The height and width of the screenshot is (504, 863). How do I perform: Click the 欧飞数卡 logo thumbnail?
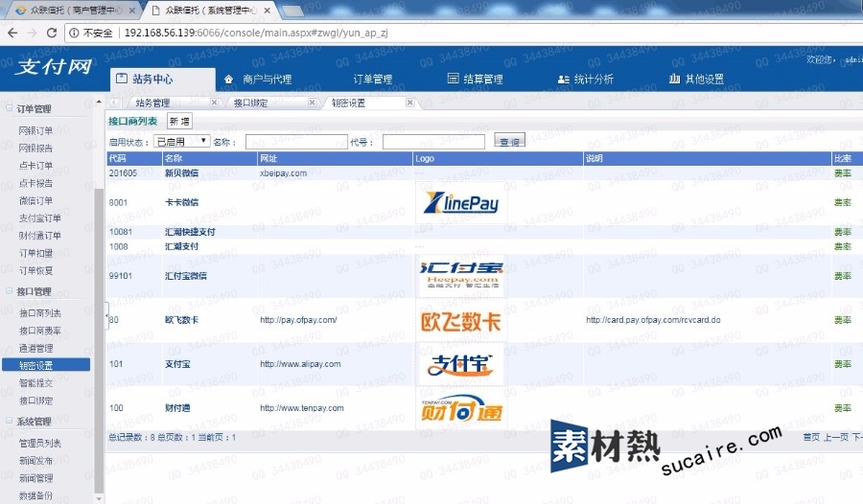[461, 320]
